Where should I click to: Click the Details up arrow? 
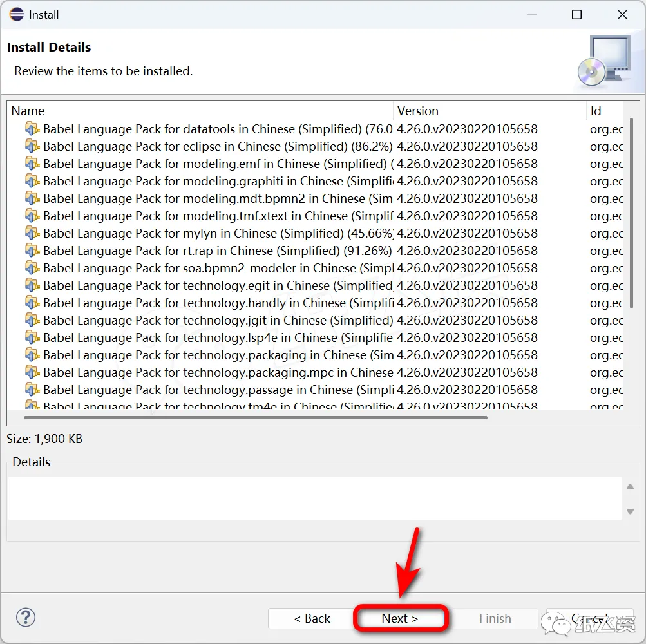(630, 487)
